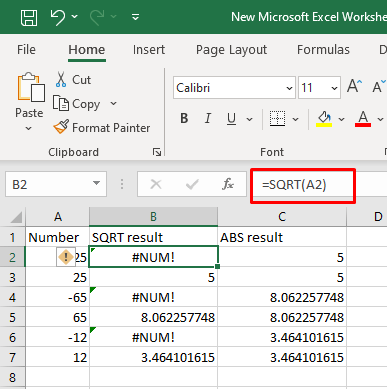Select column B header
Screen dimensions: 387x389
153,217
